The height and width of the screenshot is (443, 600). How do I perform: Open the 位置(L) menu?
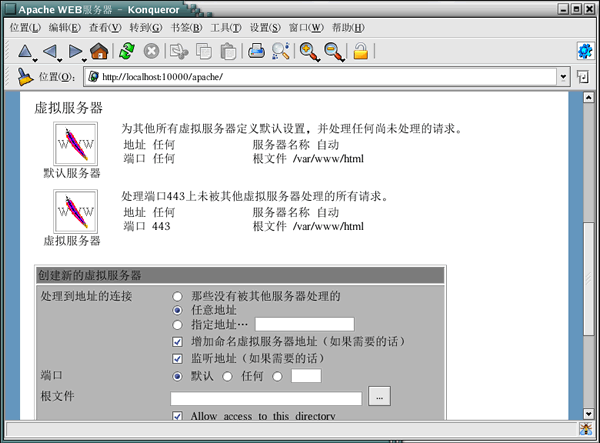coord(25,28)
